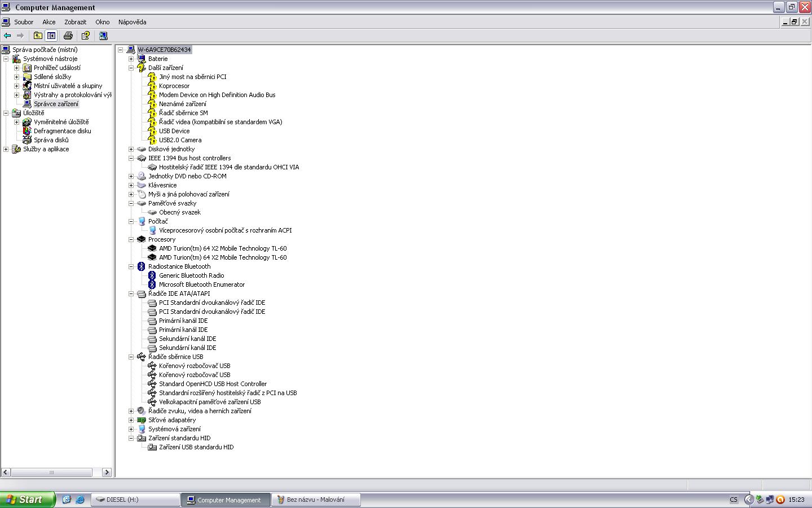Select the Síťové adaptéry network card icon

point(142,420)
